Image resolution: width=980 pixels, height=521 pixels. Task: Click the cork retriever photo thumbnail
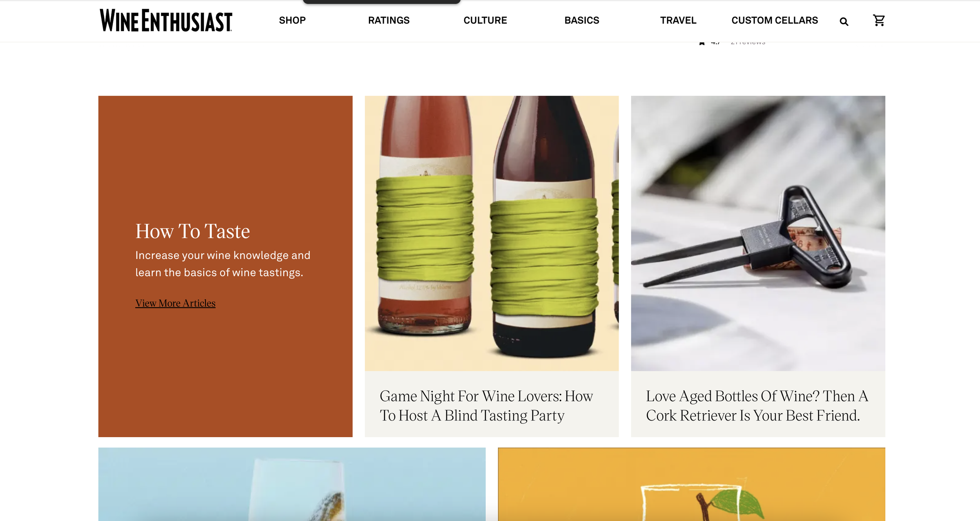coord(758,233)
